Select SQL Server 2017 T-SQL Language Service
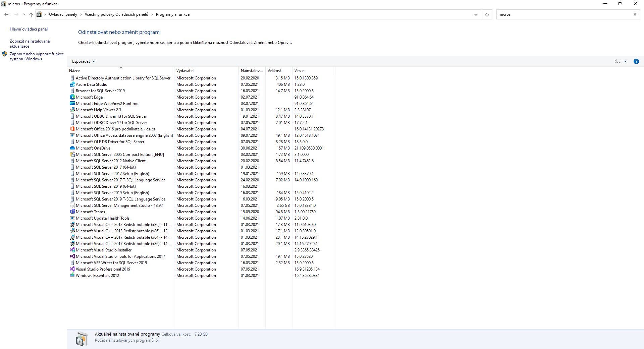 (201, 180)
